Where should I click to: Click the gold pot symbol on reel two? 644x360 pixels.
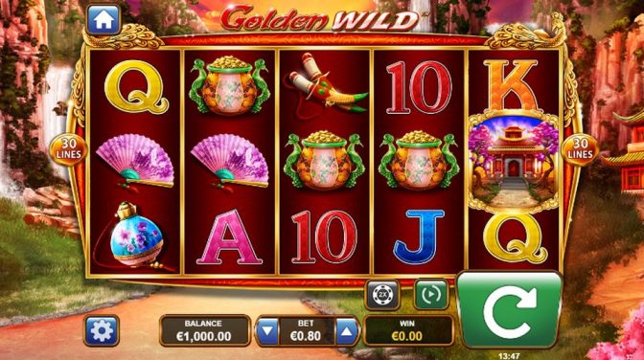click(230, 85)
